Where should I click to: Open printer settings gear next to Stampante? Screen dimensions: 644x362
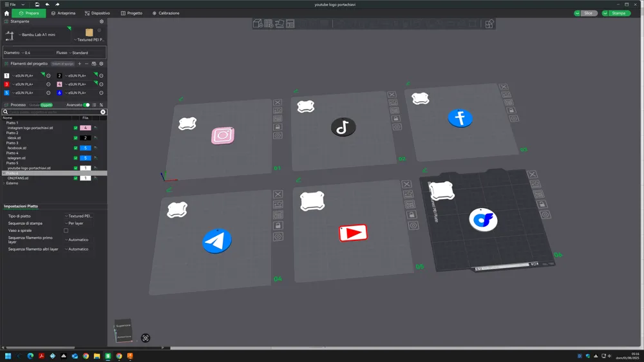(x=102, y=21)
